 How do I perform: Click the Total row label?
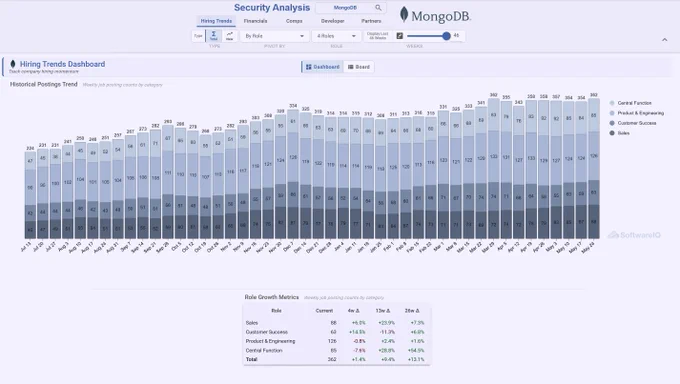point(252,359)
